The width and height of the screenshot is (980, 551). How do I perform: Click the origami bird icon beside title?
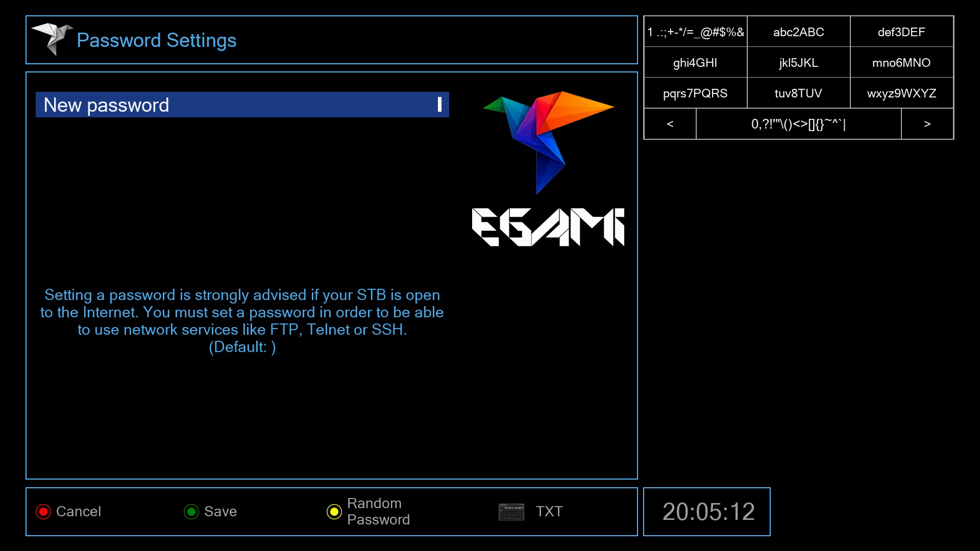[53, 38]
